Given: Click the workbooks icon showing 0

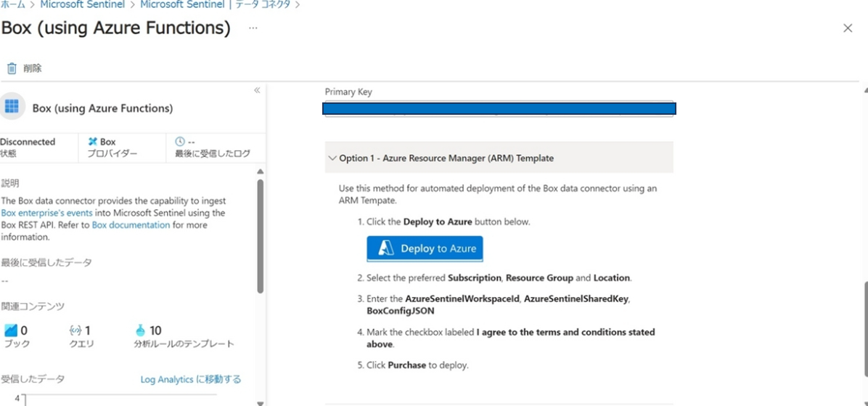Looking at the screenshot, I should 11,330.
